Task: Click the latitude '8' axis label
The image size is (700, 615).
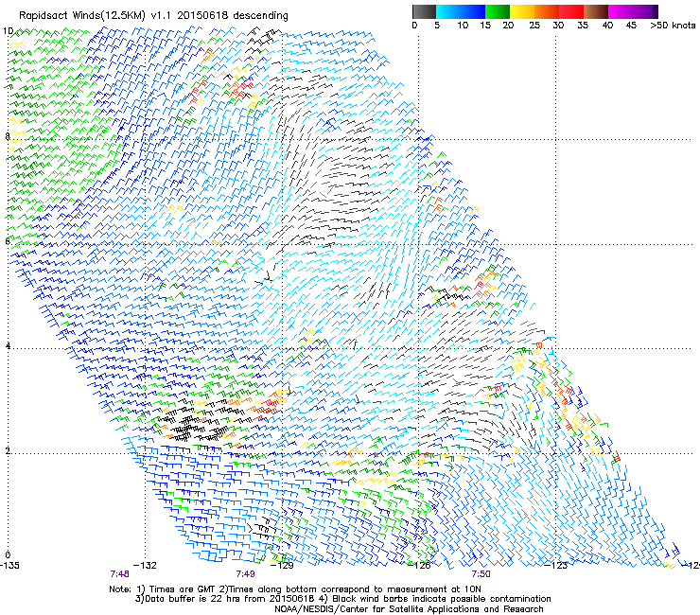Action: [8, 136]
